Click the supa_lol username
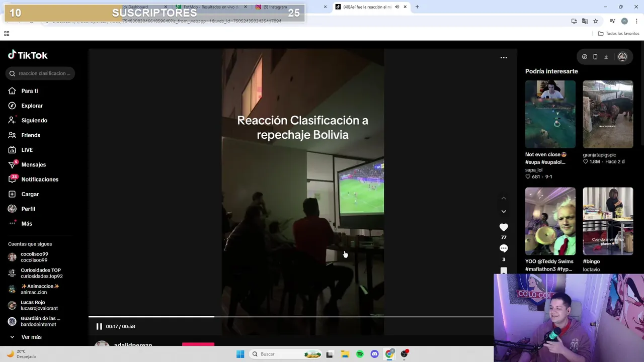The height and width of the screenshot is (362, 644). point(534,170)
